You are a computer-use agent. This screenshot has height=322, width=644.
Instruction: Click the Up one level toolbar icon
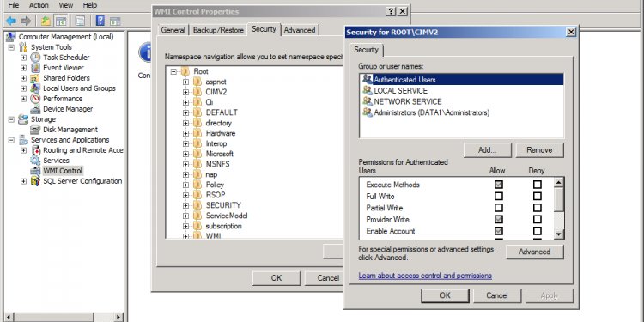click(46, 21)
